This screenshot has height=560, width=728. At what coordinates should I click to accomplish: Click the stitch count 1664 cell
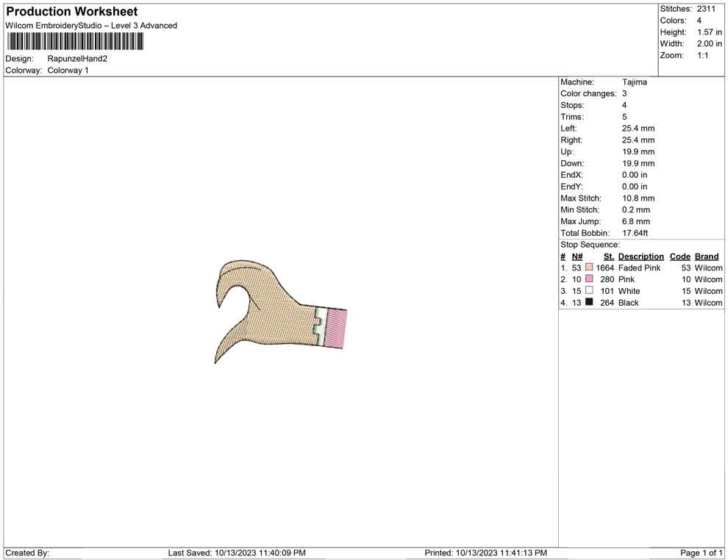tap(605, 268)
